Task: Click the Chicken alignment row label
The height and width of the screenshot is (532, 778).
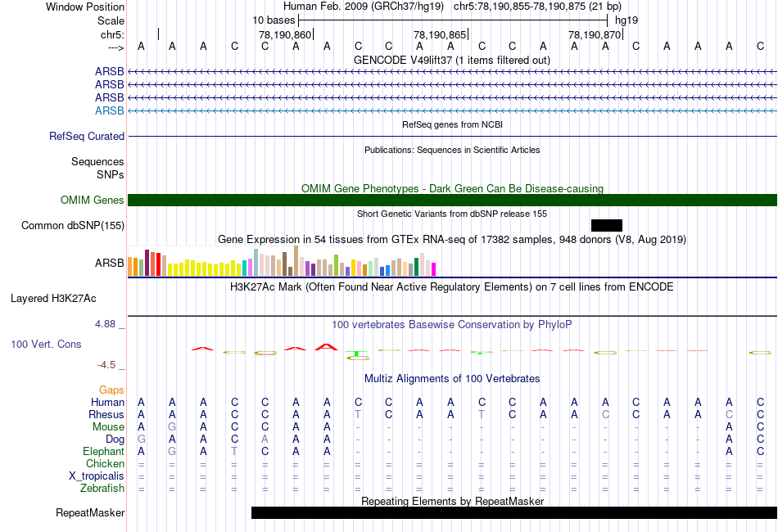Action: (105, 464)
